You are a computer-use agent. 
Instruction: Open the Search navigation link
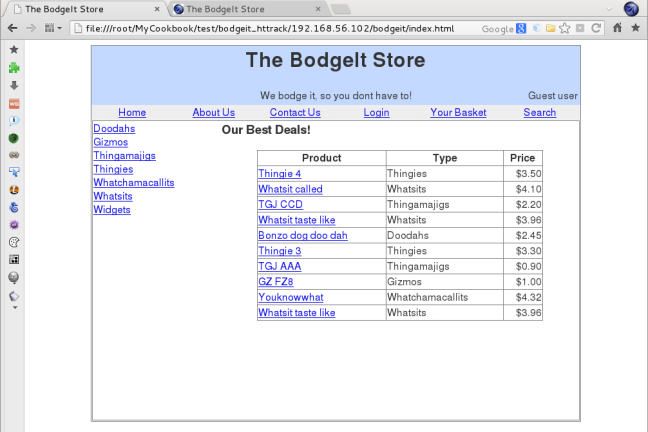click(539, 112)
